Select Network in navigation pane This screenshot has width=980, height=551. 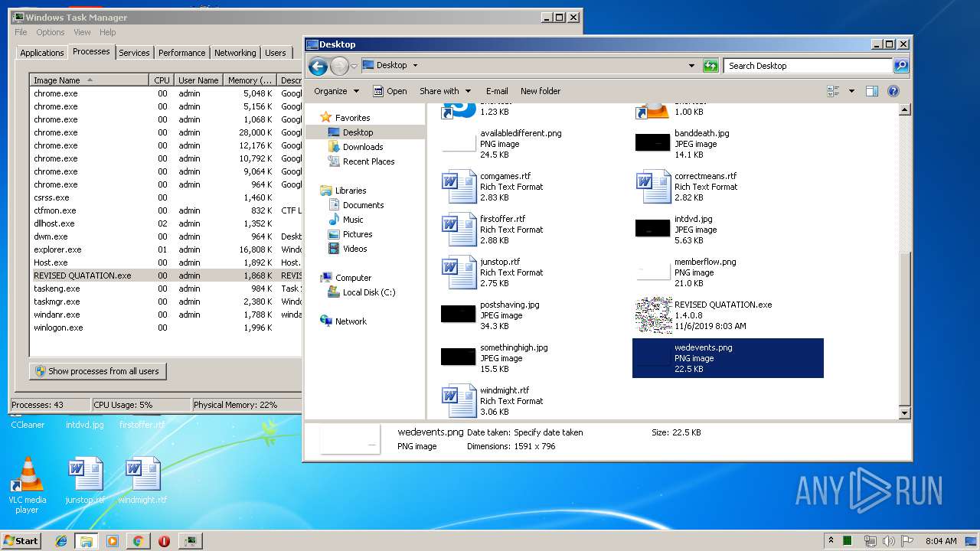pyautogui.click(x=351, y=321)
